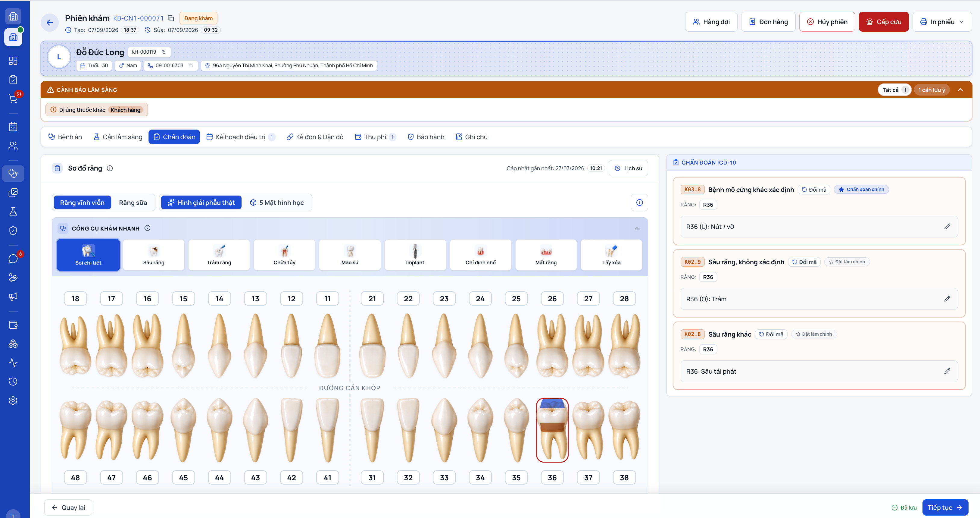Open the dashboard grid sidebar icon
Image resolution: width=980 pixels, height=518 pixels.
[13, 61]
